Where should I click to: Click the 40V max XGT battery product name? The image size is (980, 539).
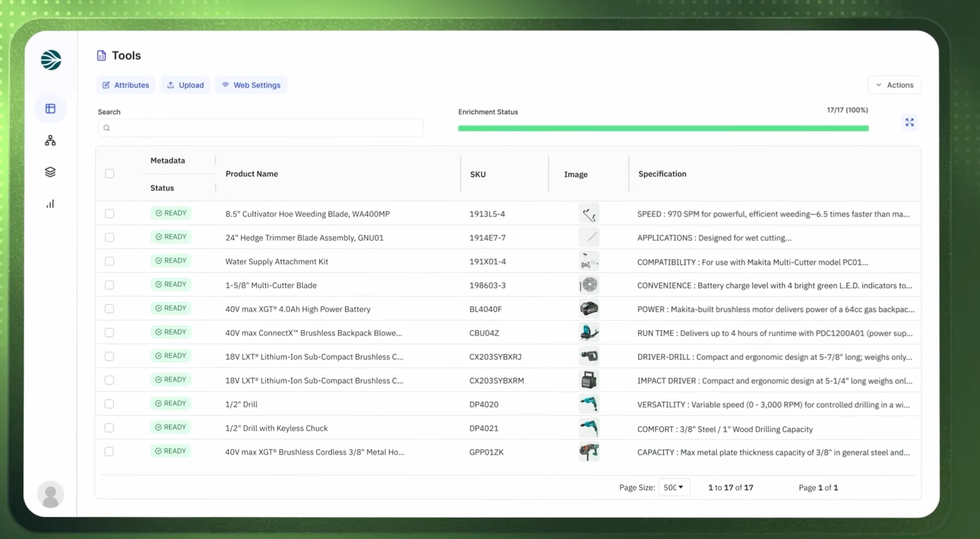pyautogui.click(x=297, y=309)
